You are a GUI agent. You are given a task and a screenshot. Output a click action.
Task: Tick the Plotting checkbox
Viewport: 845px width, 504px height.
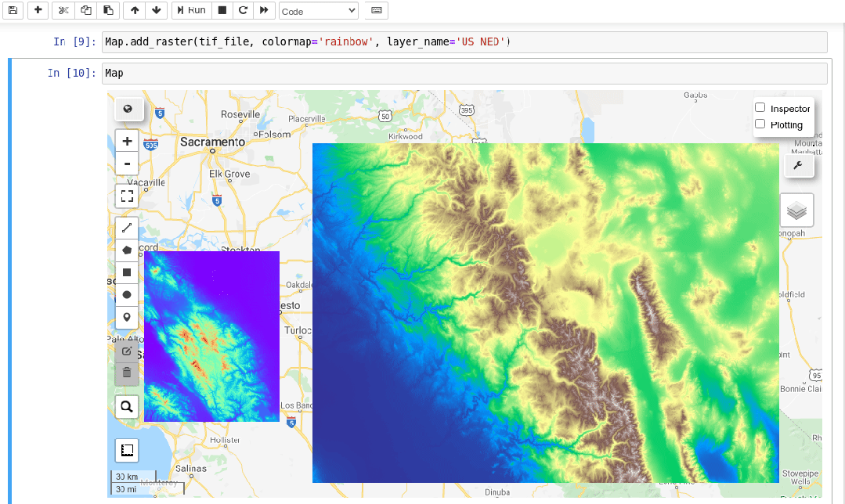click(x=760, y=124)
